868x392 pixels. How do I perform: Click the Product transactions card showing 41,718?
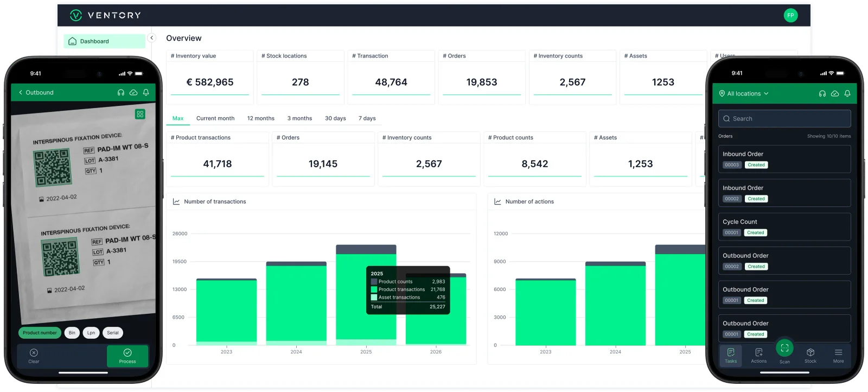218,159
